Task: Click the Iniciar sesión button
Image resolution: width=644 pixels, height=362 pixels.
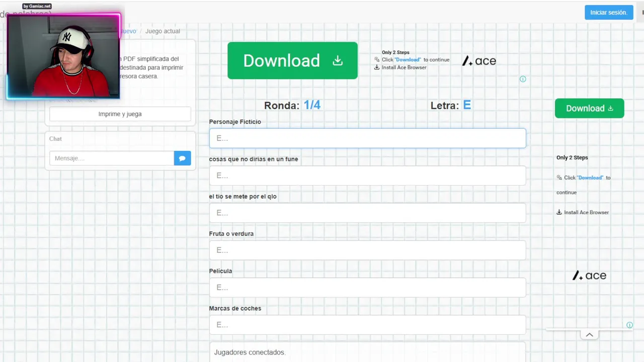Action: (609, 13)
